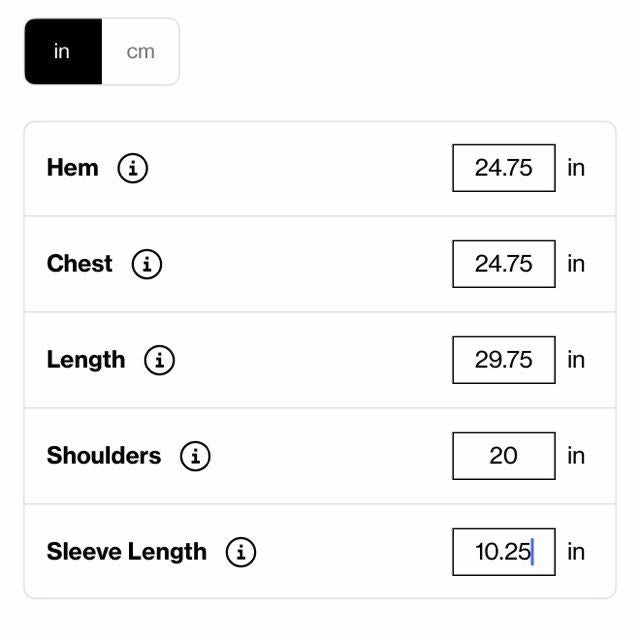The image size is (640, 640).
Task: Switch units to inches
Action: point(62,51)
